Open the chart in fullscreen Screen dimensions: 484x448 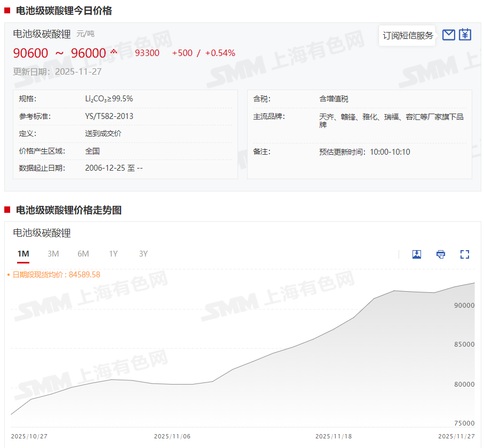click(x=465, y=254)
